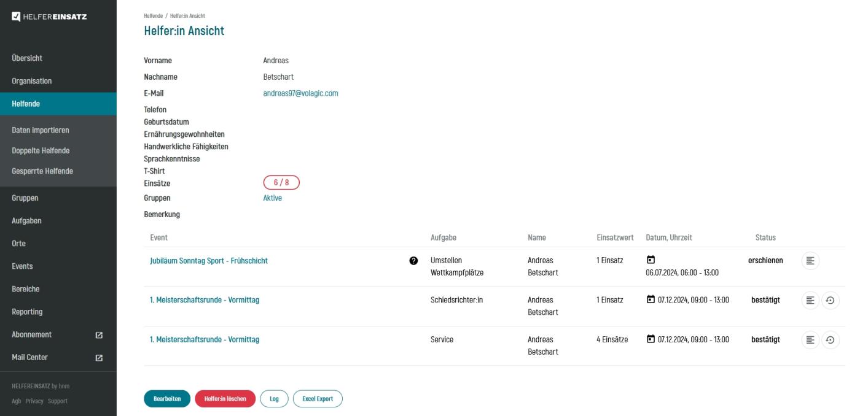This screenshot has height=416, width=868.
Task: Open notes icon for the Schiedsrichter:in row
Action: (x=810, y=300)
